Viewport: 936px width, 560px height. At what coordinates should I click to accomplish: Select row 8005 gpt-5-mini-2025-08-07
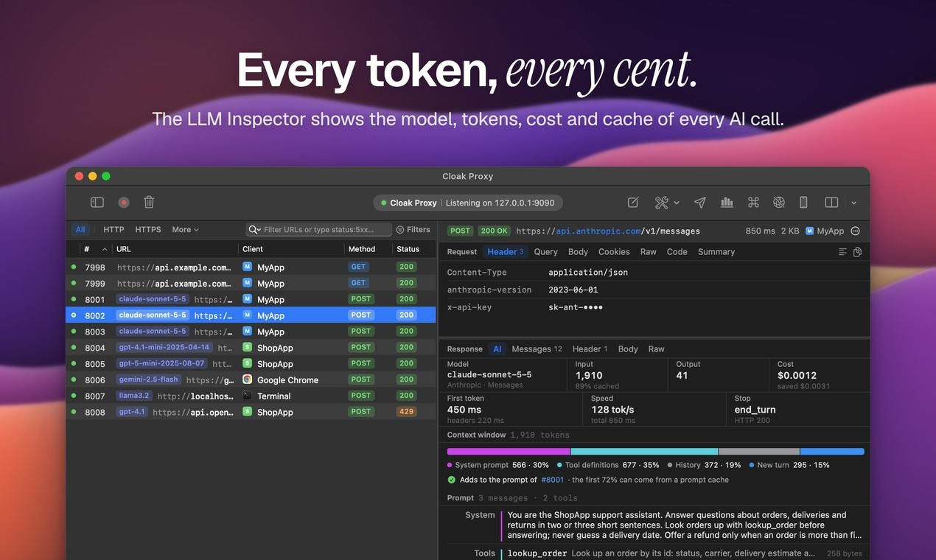(251, 364)
